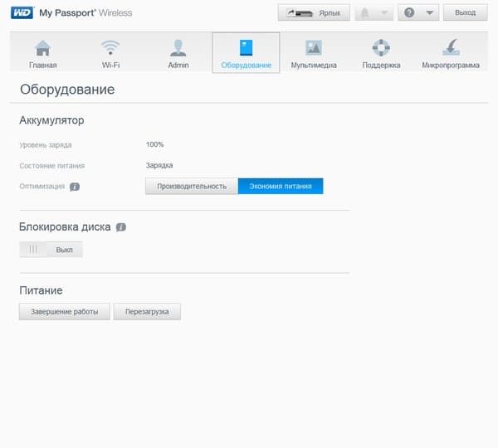Open the Микропрограмма firmware icon
The image size is (498, 448).
click(x=451, y=47)
